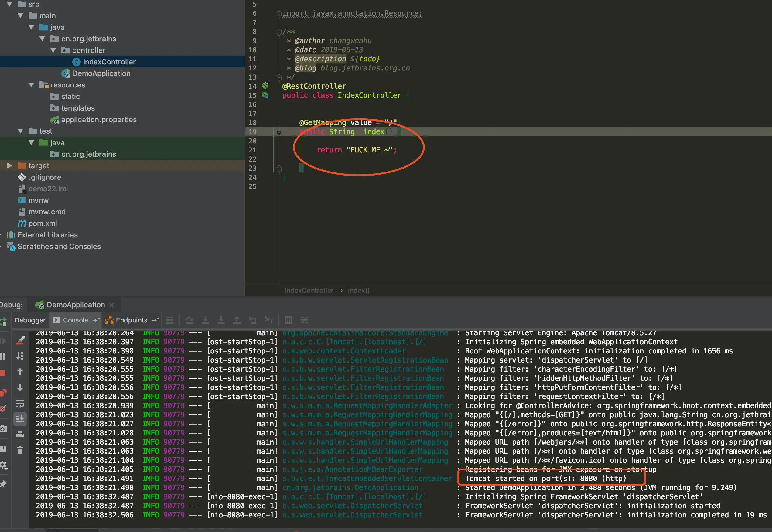772x532 pixels.
Task: Click the Print console output icon
Action: coord(20,435)
